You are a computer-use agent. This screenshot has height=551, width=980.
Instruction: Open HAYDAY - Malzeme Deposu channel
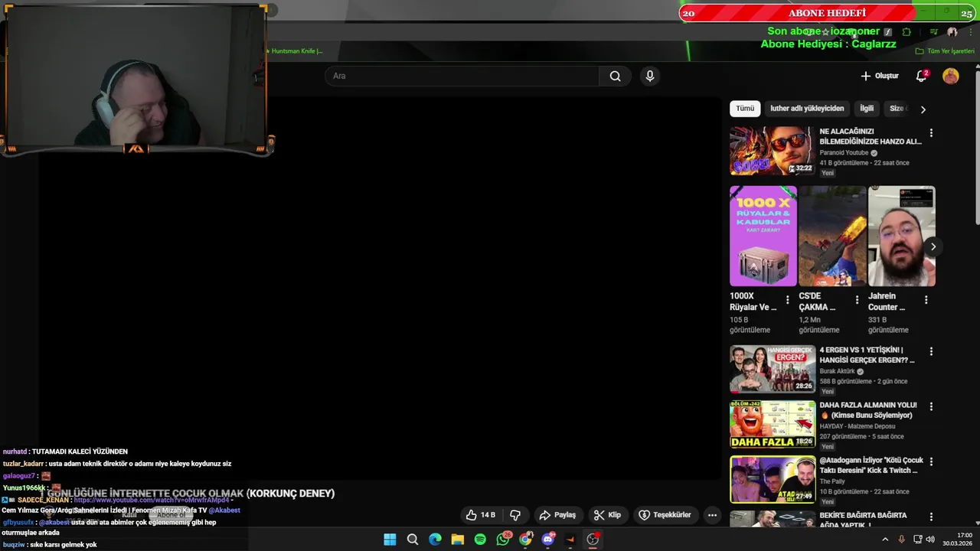click(x=857, y=426)
